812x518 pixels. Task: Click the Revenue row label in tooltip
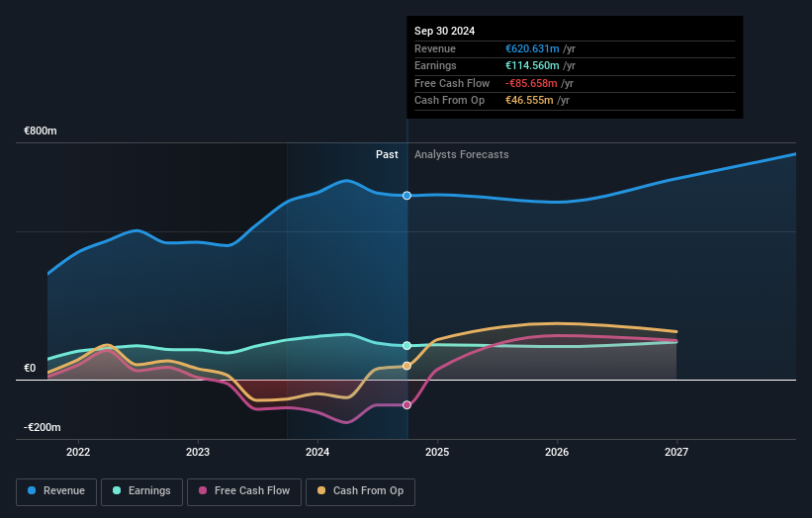point(435,48)
